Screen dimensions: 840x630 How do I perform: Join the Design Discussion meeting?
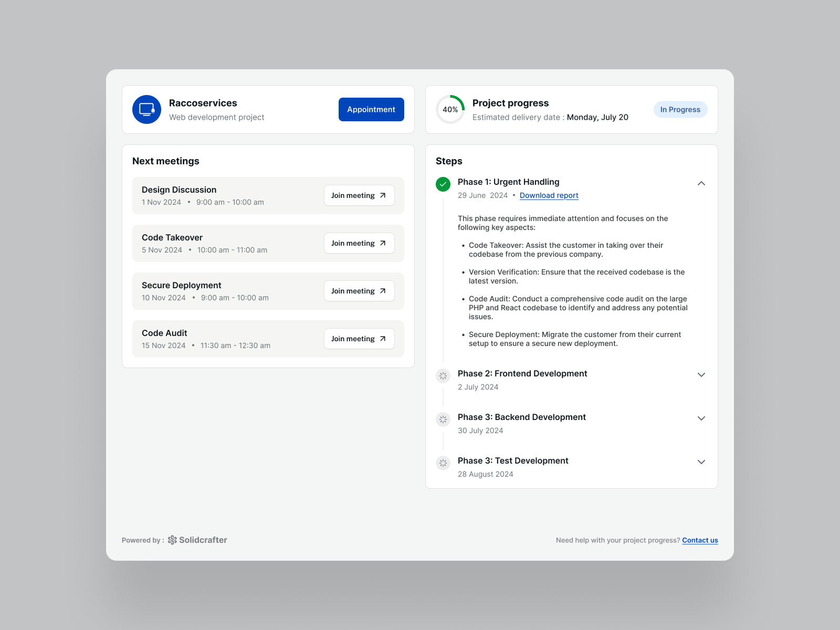[x=359, y=195]
